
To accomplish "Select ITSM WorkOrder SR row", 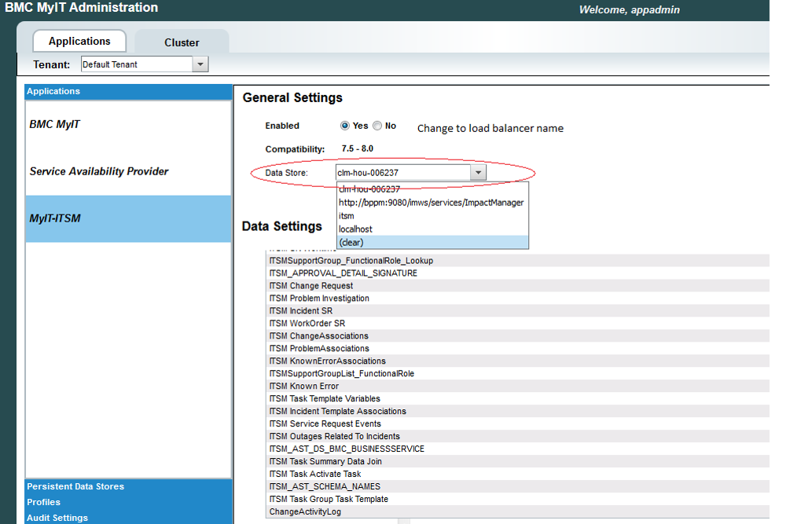I will pyautogui.click(x=517, y=323).
